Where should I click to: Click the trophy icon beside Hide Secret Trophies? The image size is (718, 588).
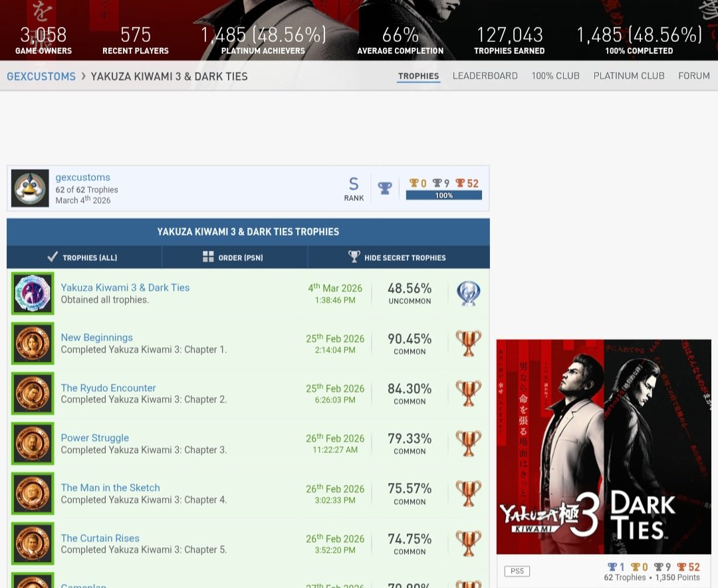coord(354,257)
